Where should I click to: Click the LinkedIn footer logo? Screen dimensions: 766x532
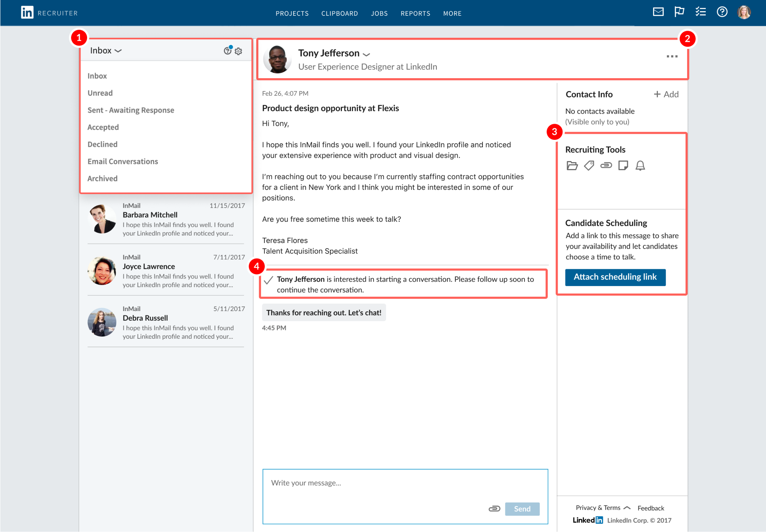588,520
